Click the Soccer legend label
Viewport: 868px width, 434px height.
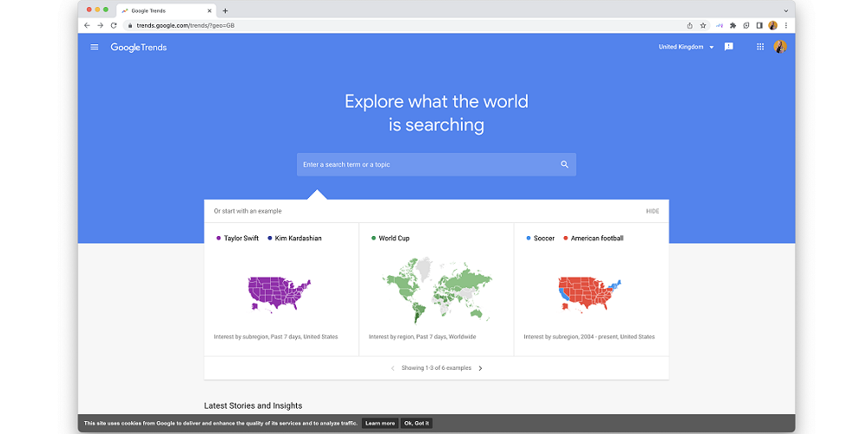(544, 239)
